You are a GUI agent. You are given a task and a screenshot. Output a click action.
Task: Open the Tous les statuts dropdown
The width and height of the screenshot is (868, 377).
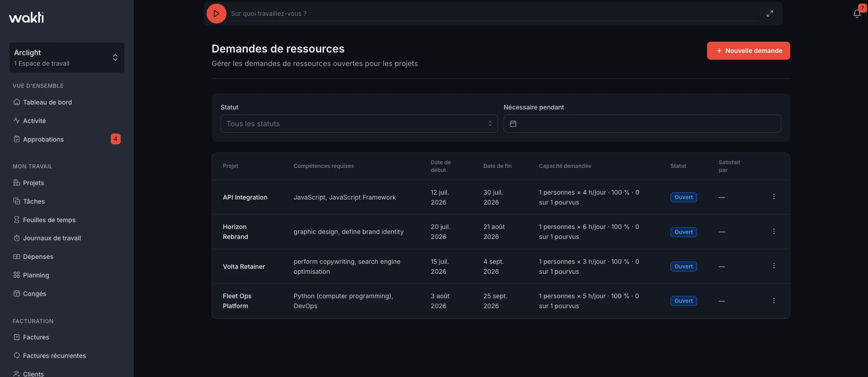click(359, 124)
